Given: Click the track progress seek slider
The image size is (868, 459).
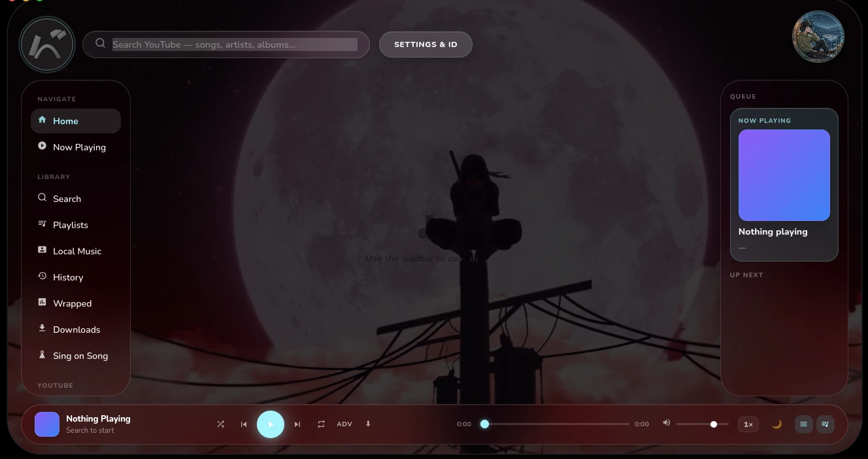Looking at the screenshot, I should pyautogui.click(x=557, y=424).
